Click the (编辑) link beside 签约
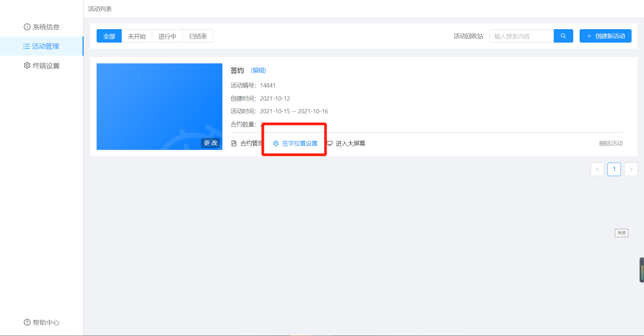This screenshot has width=644, height=336. (258, 70)
